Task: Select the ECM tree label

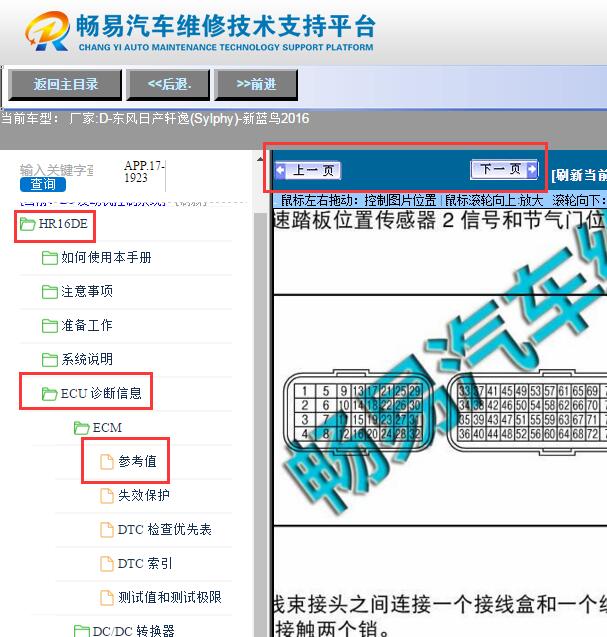Action: (x=107, y=427)
